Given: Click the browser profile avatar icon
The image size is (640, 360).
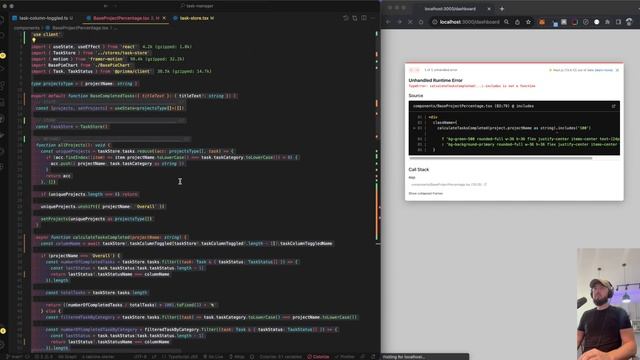Looking at the screenshot, I should [x=629, y=22].
